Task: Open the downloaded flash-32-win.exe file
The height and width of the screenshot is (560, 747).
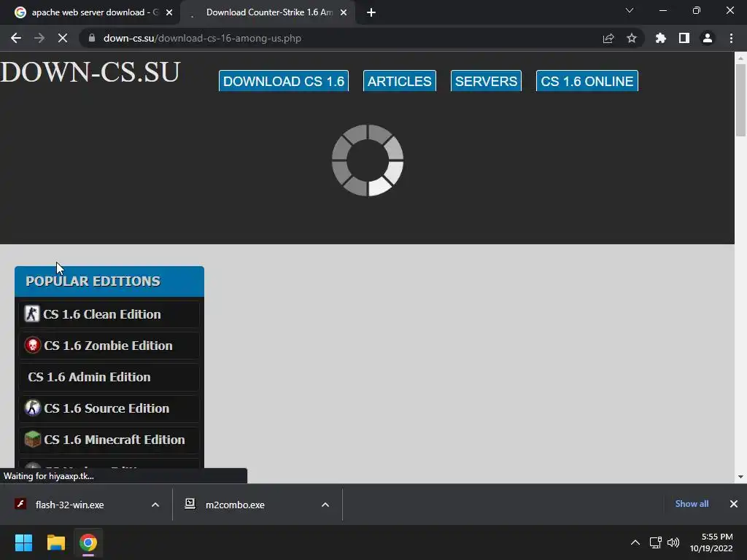Action: click(x=69, y=505)
